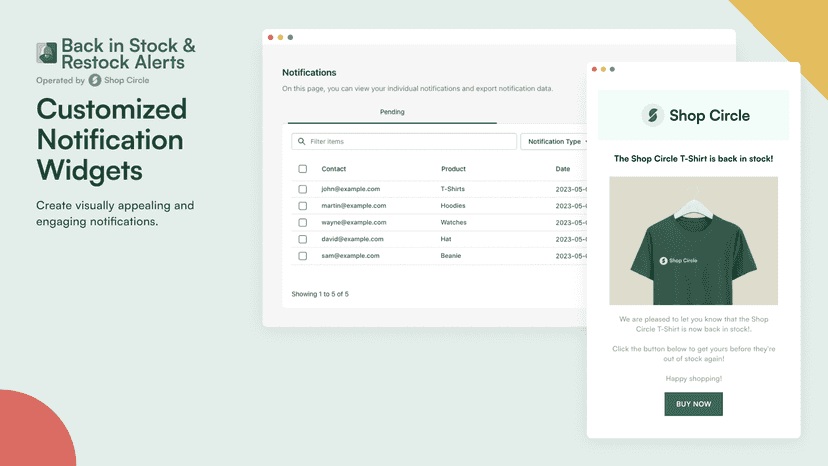Click the green dot in email preview window
Screen dimensions: 828x466
(x=612, y=69)
